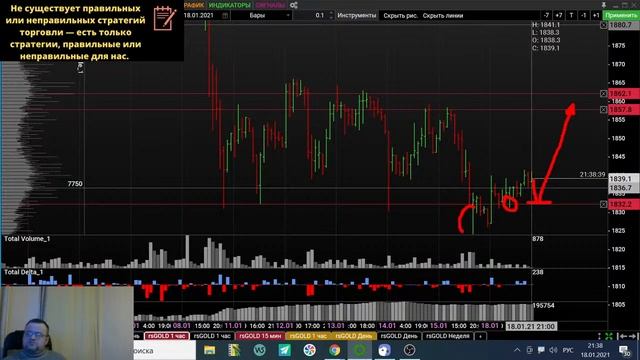This screenshot has width=640, height=360.
Task: Click the green fit-to-screen arrows icon
Action: (609, 336)
